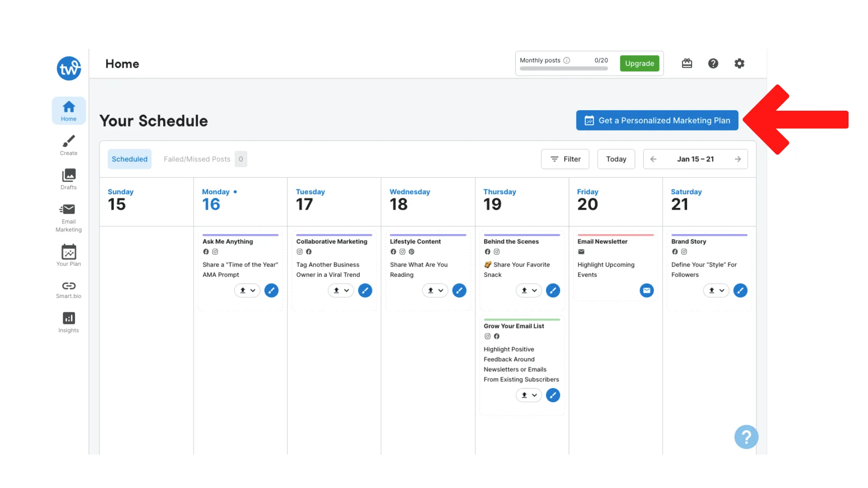The height and width of the screenshot is (488, 868).
Task: Open help question mark in header
Action: pyautogui.click(x=713, y=63)
